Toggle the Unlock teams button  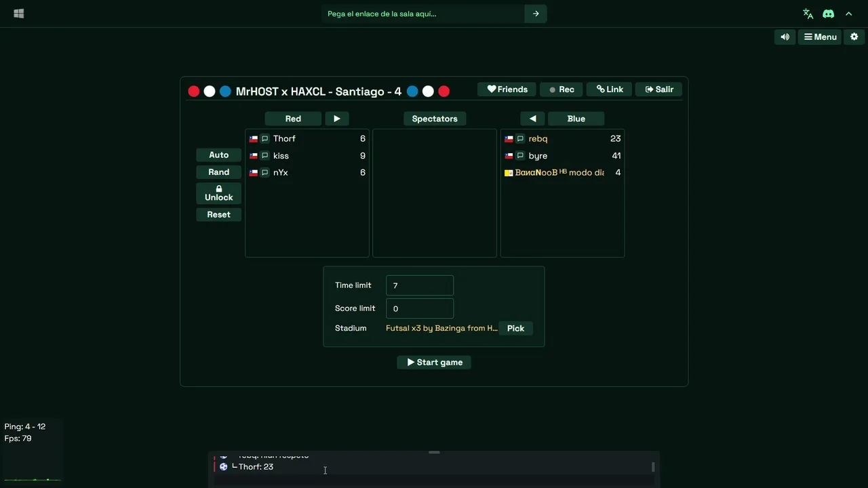point(218,193)
